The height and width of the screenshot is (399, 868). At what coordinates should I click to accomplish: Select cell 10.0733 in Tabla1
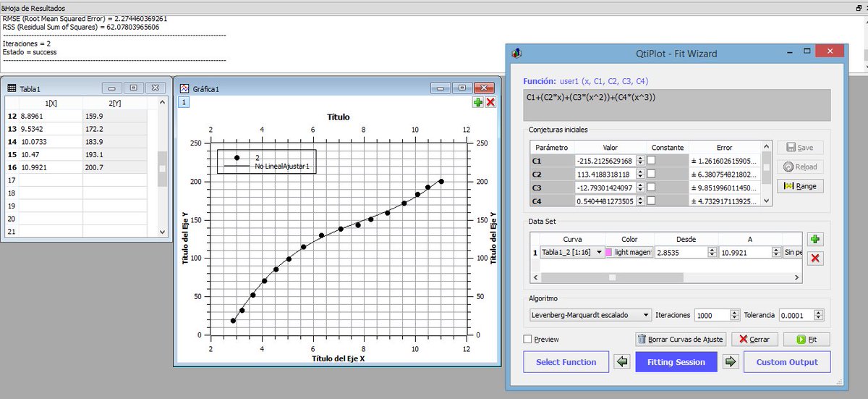[x=51, y=142]
